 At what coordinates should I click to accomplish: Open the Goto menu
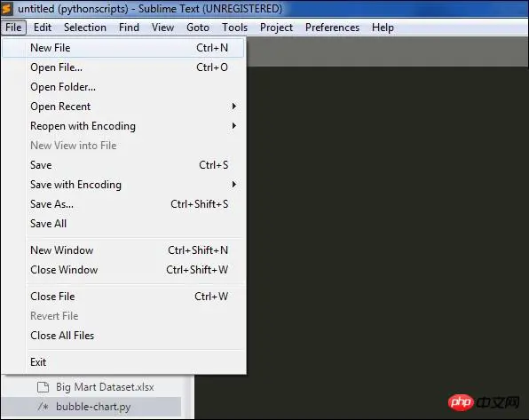198,28
